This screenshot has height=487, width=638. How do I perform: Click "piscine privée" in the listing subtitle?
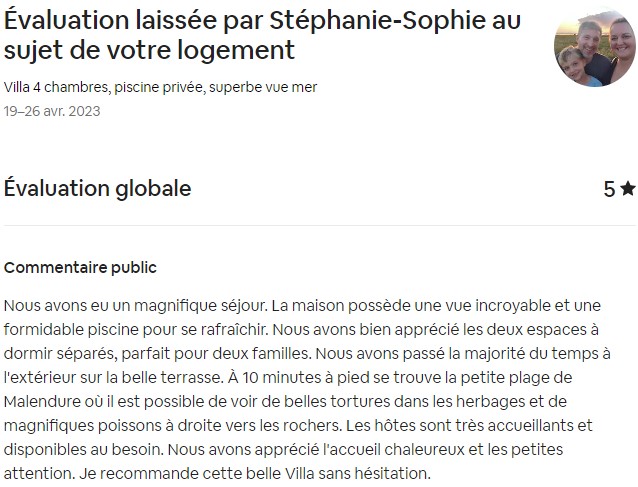tap(157, 87)
